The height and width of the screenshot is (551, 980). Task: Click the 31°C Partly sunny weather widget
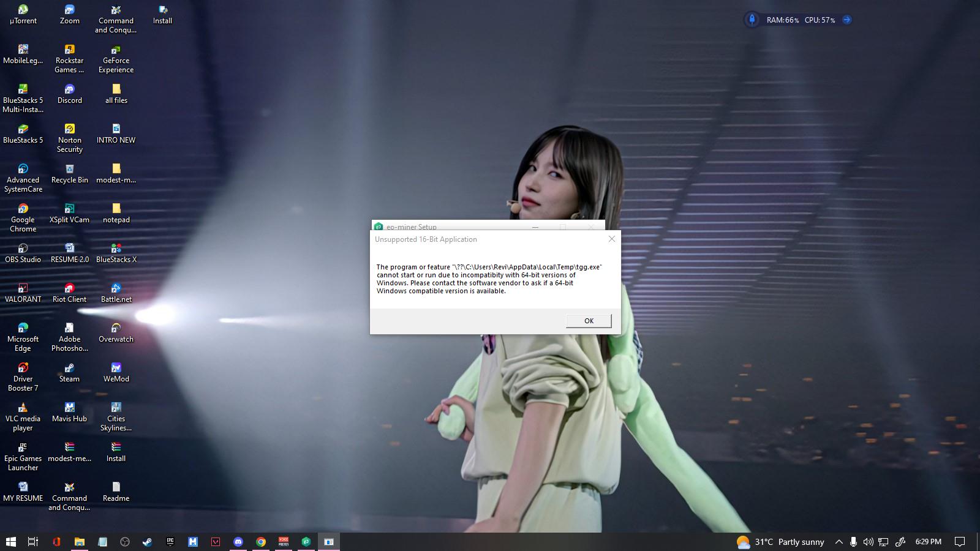[x=780, y=542]
